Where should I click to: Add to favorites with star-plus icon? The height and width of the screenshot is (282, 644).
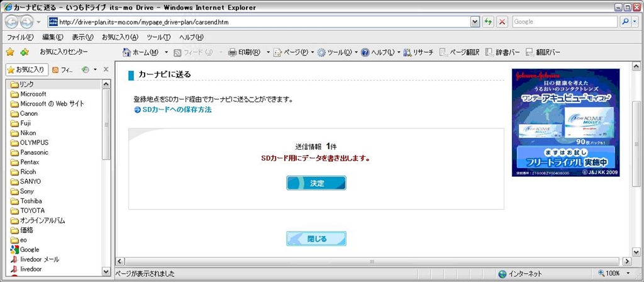[x=25, y=52]
